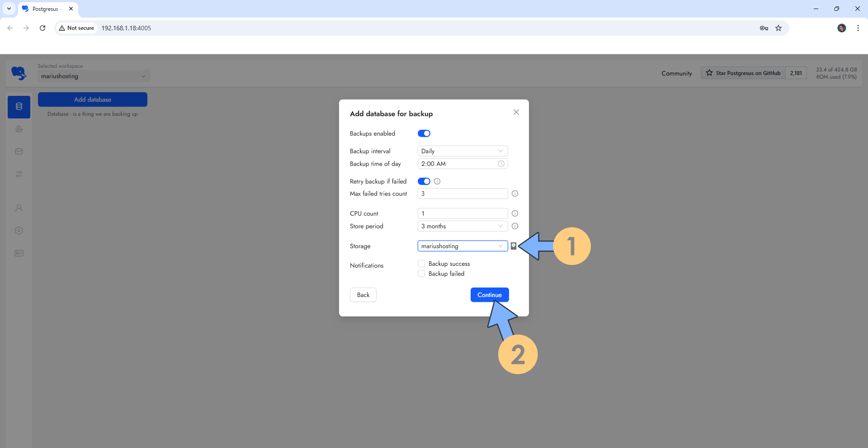Click the storage icon next to Storage dropdown
Screen dimensions: 868x448
(514, 246)
